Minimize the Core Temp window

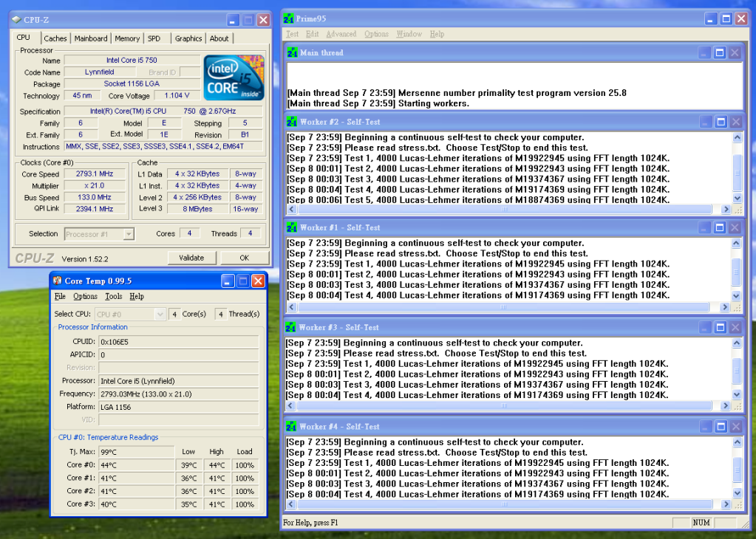point(228,281)
